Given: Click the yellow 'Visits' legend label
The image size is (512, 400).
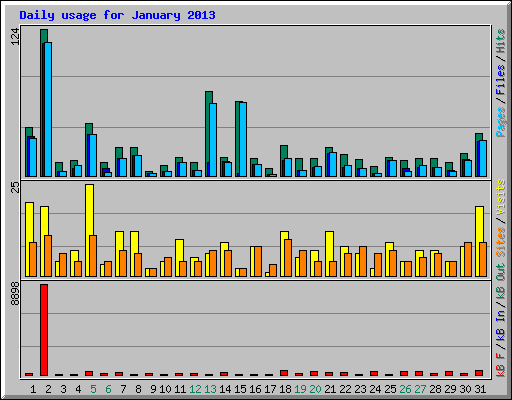Looking at the screenshot, I should (501, 197).
